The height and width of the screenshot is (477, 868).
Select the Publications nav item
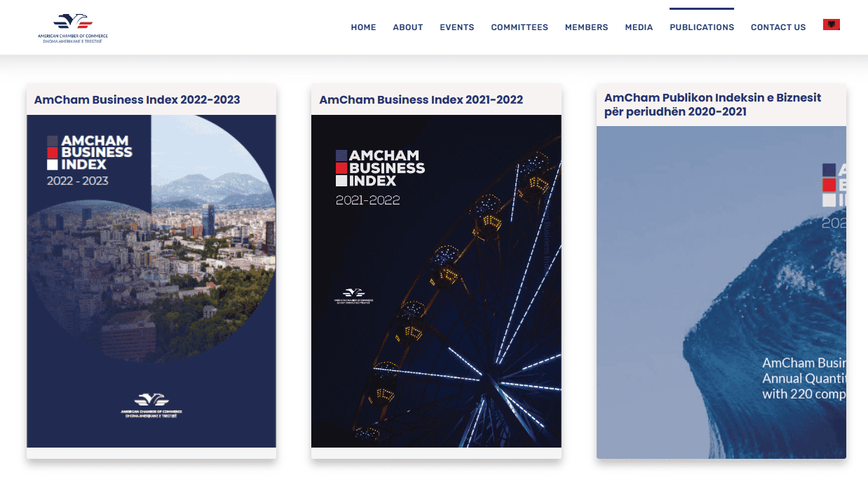coord(702,27)
